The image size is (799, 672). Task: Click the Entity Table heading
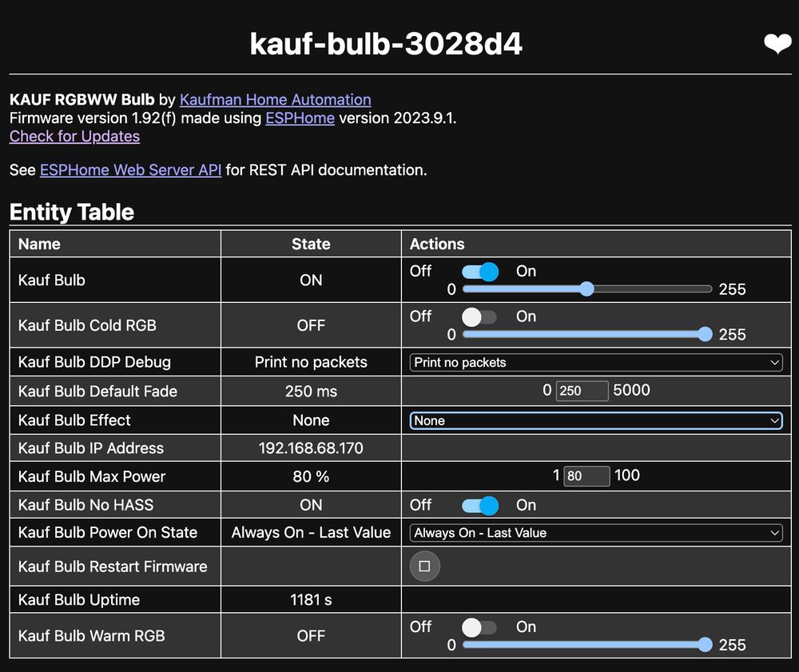pyautogui.click(x=71, y=212)
